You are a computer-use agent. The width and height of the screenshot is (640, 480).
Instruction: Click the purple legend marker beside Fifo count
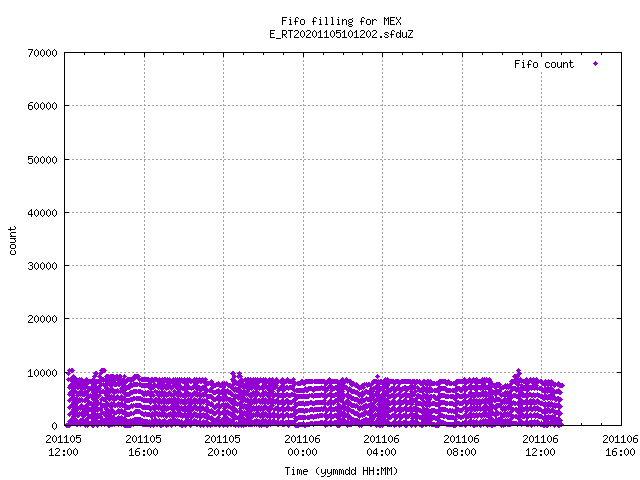click(x=596, y=64)
